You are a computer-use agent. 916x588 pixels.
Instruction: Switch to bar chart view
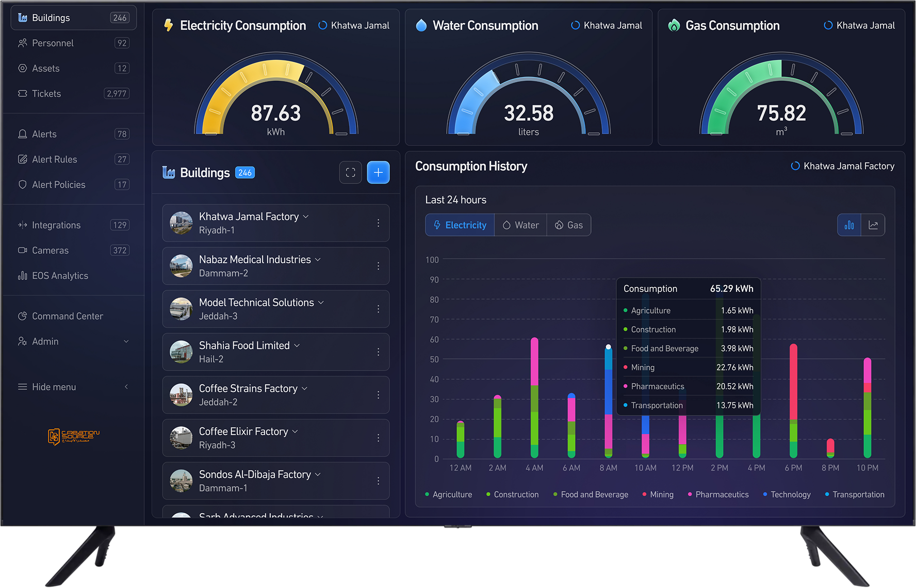849,225
